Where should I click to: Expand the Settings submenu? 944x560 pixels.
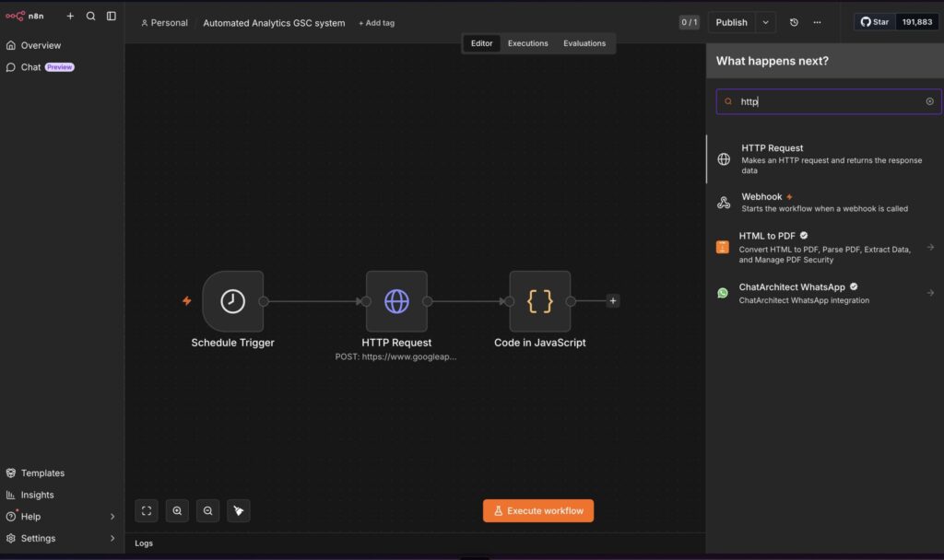coord(112,538)
